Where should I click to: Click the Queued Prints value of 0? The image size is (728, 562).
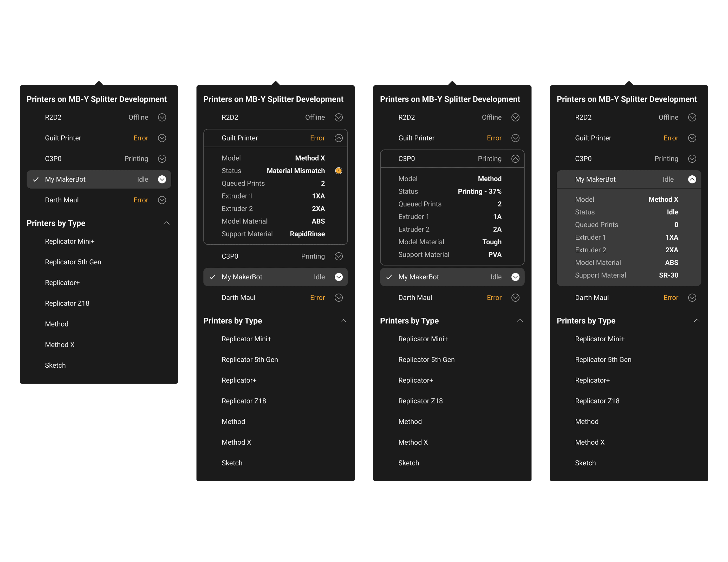tap(676, 225)
